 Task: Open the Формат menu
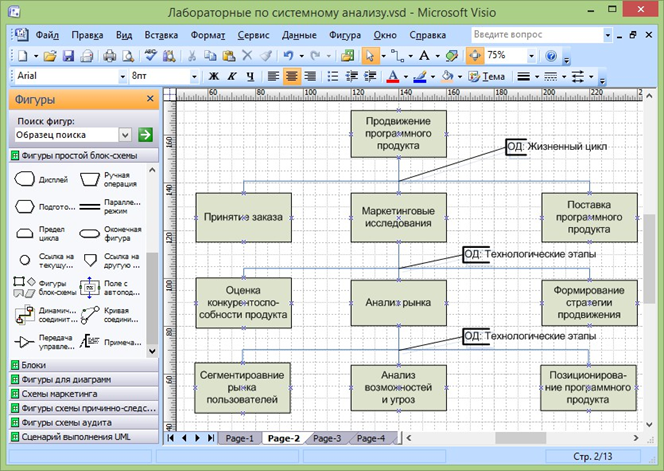208,35
